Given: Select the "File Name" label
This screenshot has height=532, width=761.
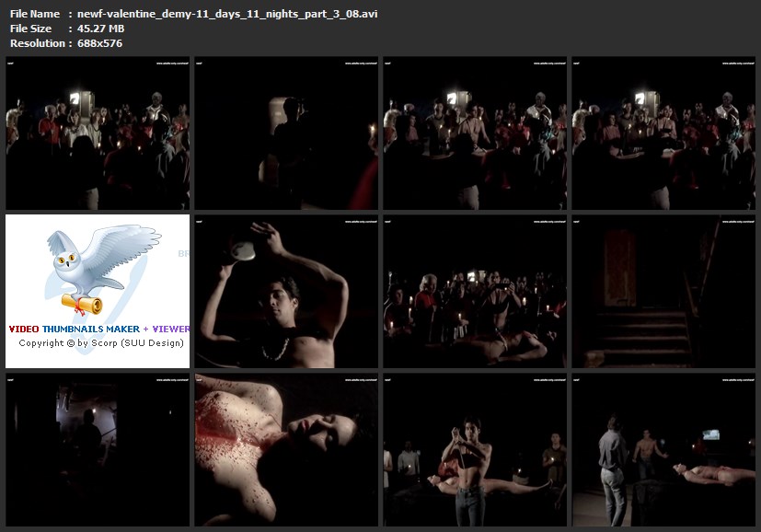Looking at the screenshot, I should pos(35,14).
